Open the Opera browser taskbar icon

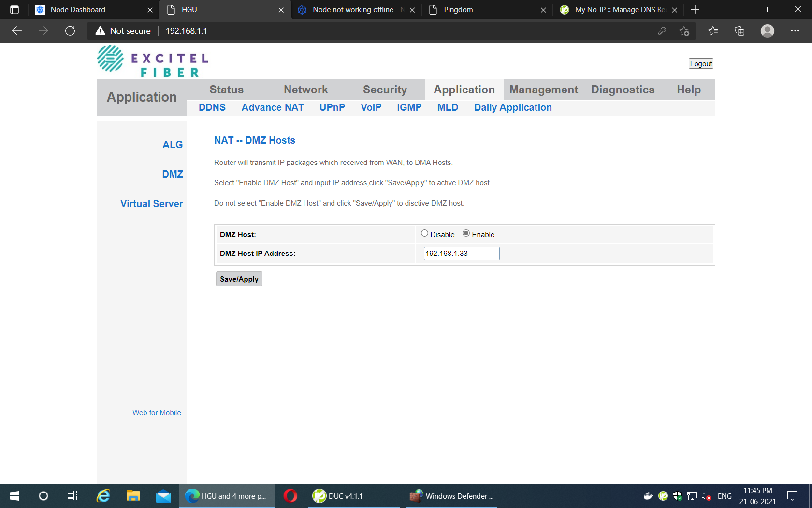[290, 496]
